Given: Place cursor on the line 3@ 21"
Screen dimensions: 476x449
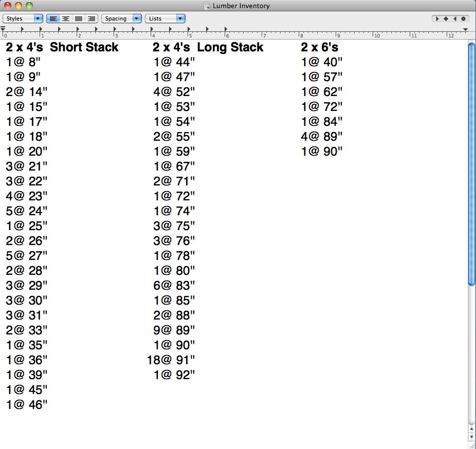Looking at the screenshot, I should 27,166.
